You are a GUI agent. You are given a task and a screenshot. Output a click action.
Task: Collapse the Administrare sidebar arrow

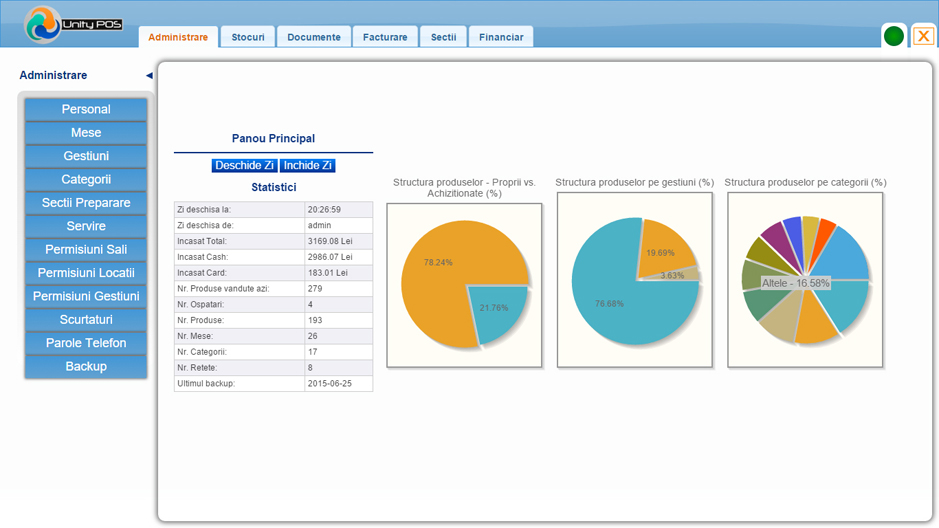click(149, 76)
